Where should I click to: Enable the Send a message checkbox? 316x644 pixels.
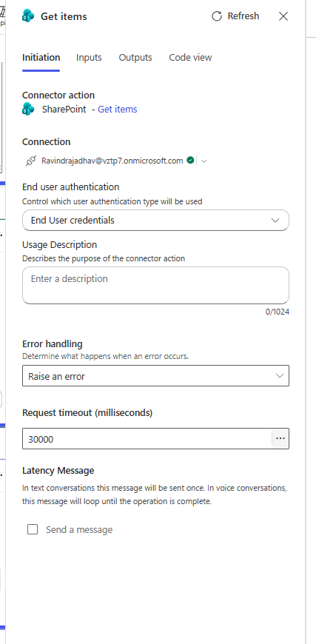tap(33, 529)
